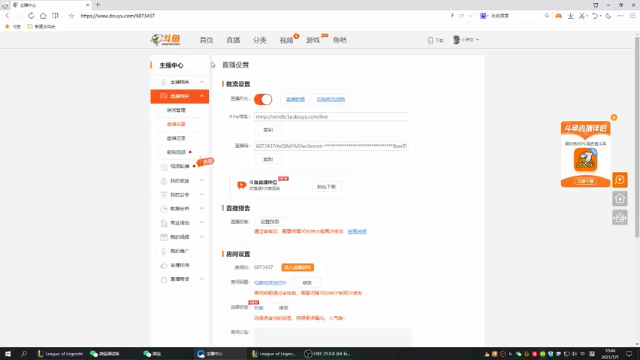Open the orange game controller toolbar icon
The image size is (640, 360).
(x=558, y=16)
